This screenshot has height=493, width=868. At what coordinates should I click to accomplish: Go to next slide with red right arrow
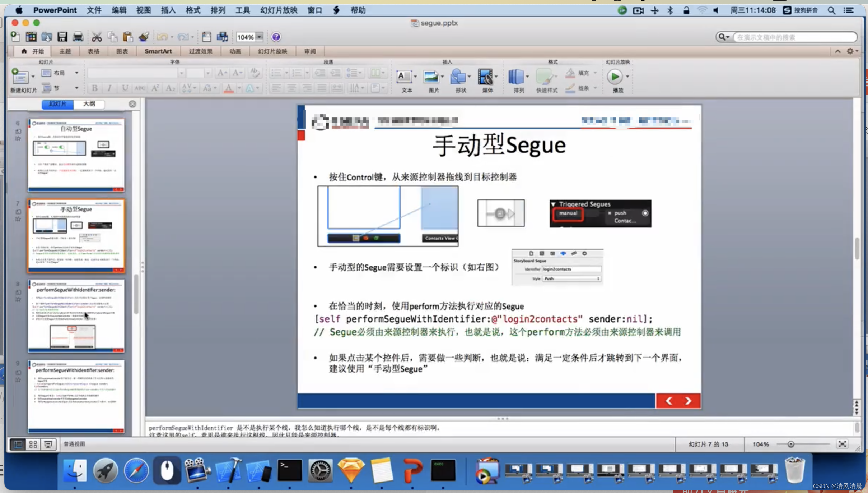688,401
